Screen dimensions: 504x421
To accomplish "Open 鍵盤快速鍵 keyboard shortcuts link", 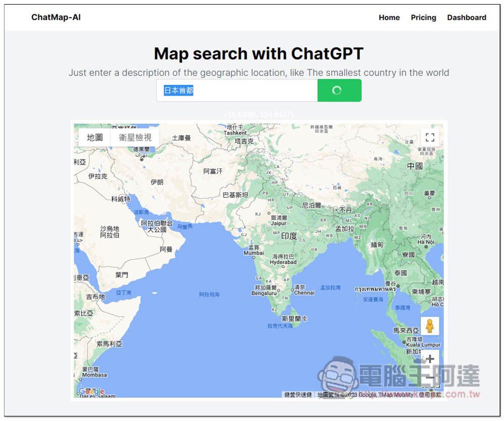I will tap(298, 395).
